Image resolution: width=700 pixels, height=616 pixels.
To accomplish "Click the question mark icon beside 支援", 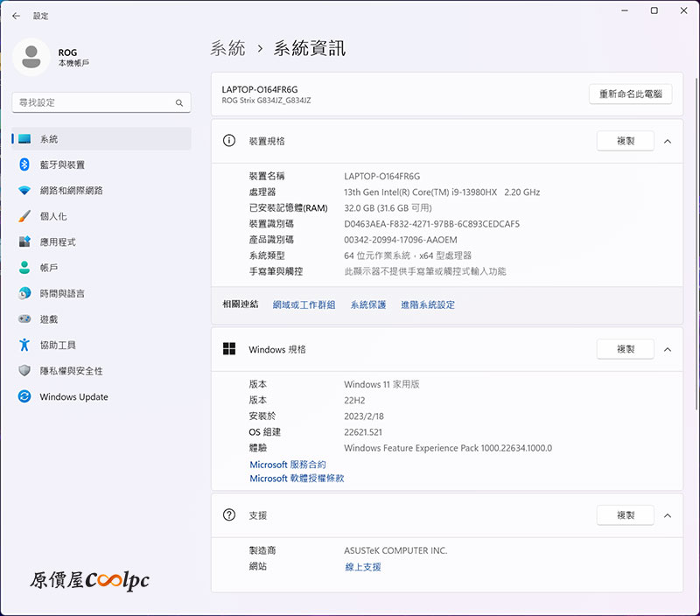I will coord(229,515).
